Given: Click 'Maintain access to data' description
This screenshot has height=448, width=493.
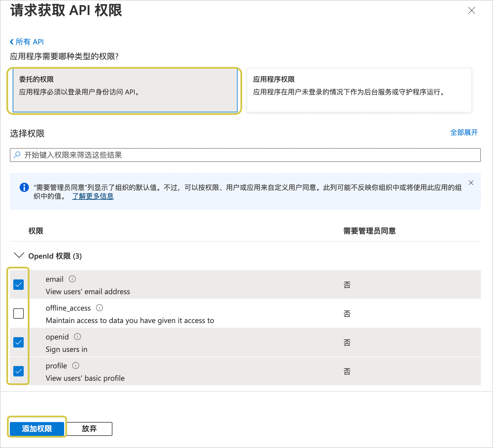Looking at the screenshot, I should (130, 320).
